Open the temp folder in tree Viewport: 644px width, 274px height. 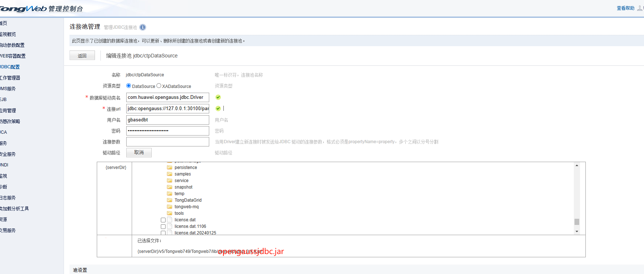(x=179, y=194)
